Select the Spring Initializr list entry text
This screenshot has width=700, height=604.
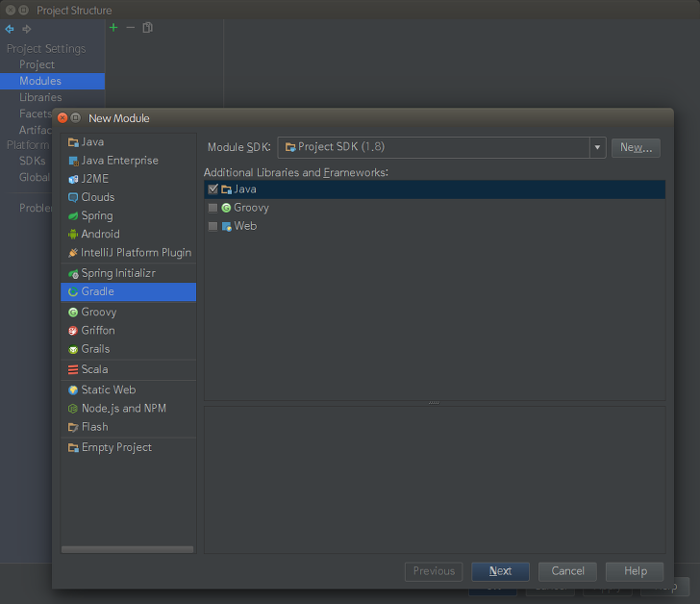pyautogui.click(x=118, y=273)
